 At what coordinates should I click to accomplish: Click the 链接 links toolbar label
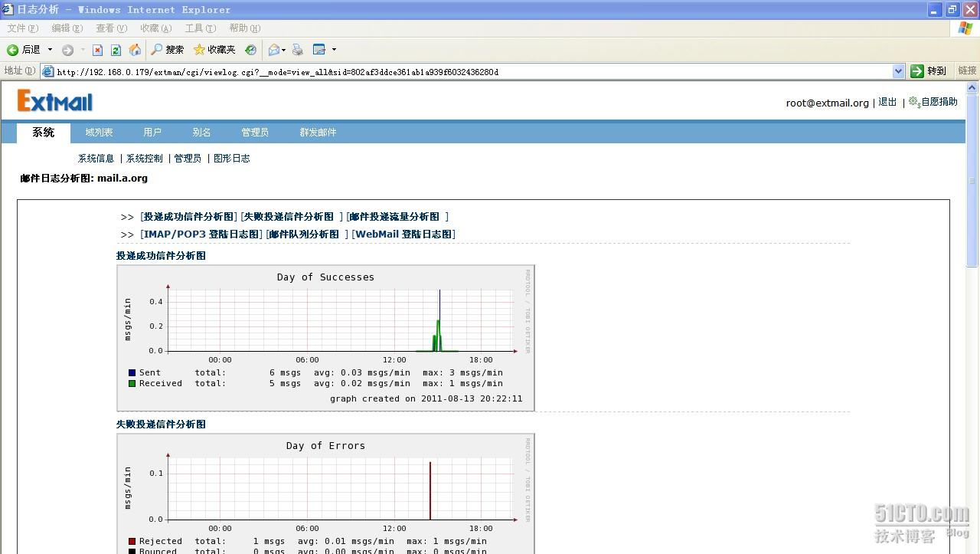(x=968, y=70)
